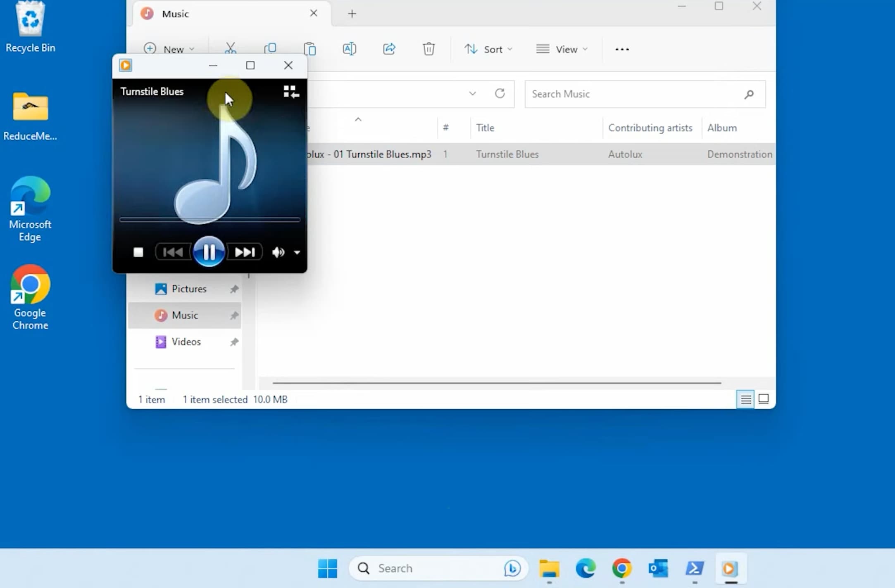
Task: Open the View options dropdown
Action: tap(562, 49)
